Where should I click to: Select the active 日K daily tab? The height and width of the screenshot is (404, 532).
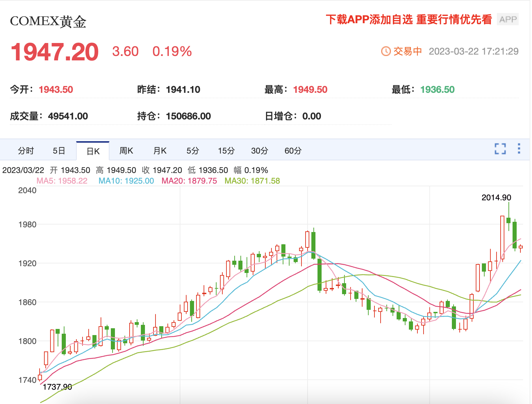coord(93,150)
